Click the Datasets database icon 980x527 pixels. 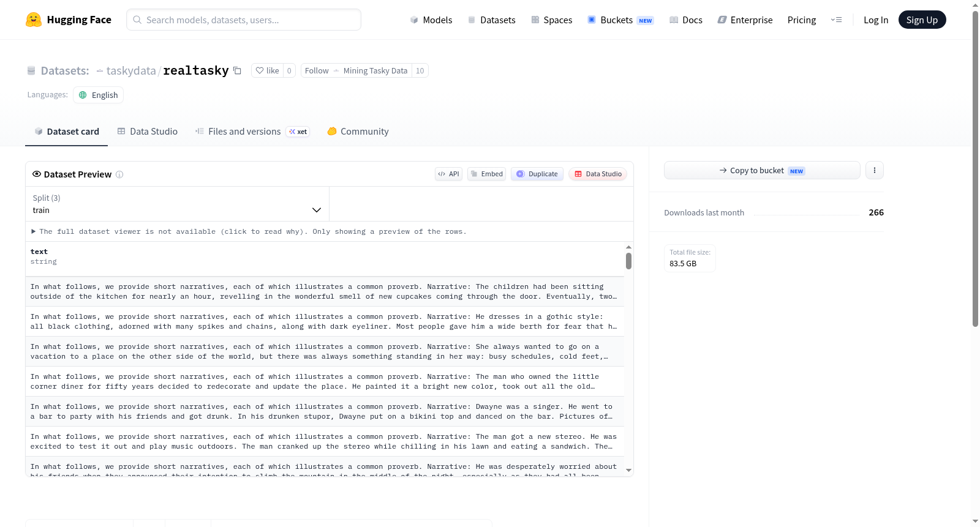click(x=31, y=70)
